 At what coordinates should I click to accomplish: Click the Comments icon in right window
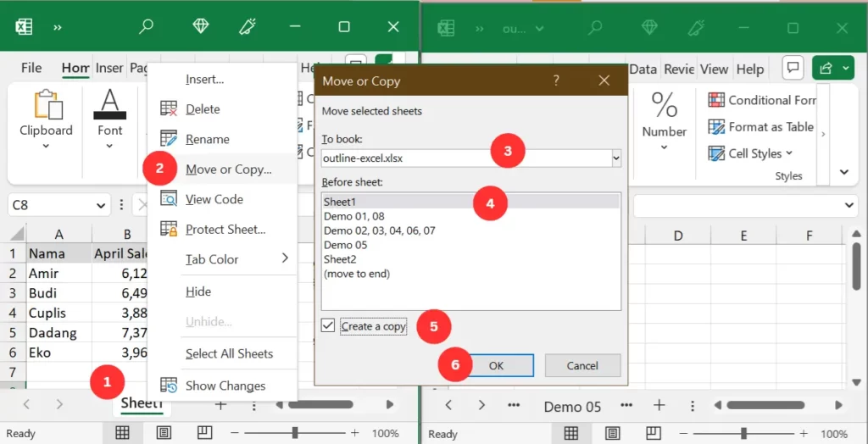point(793,69)
